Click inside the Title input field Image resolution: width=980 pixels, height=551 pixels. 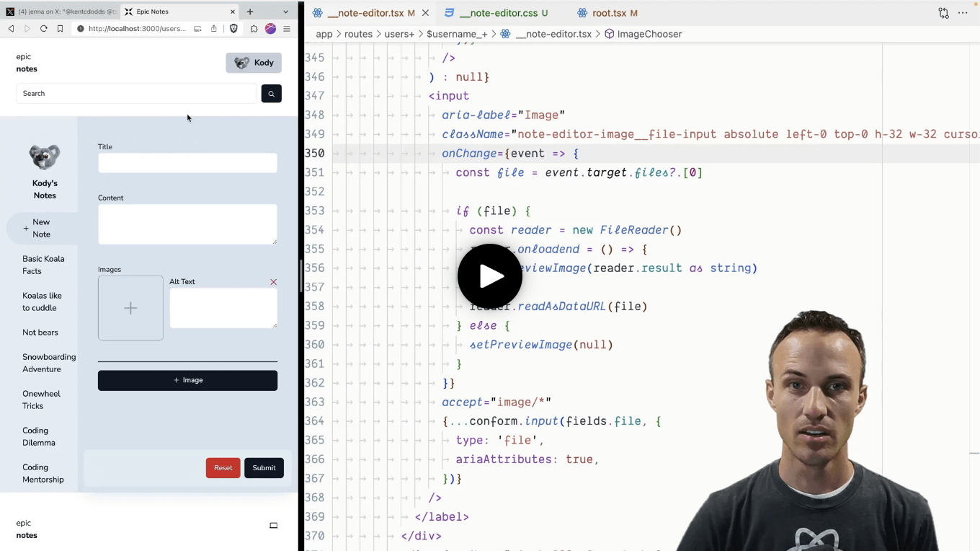coord(187,163)
